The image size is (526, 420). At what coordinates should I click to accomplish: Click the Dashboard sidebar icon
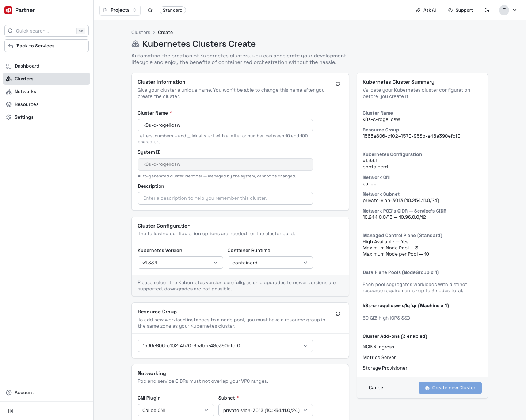pos(9,66)
